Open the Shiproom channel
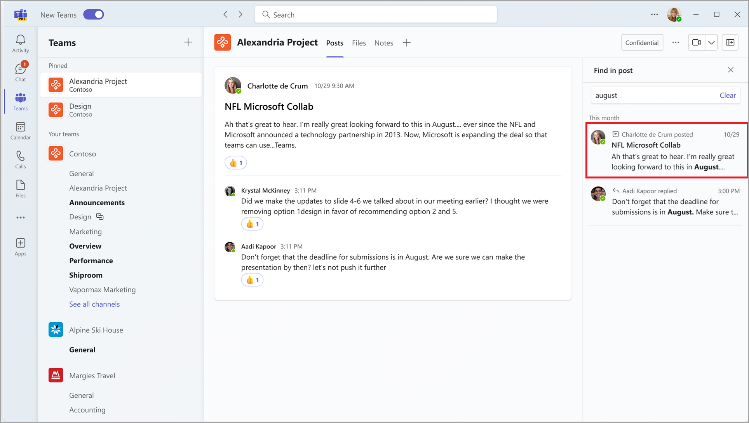The image size is (749, 423). pyautogui.click(x=86, y=275)
